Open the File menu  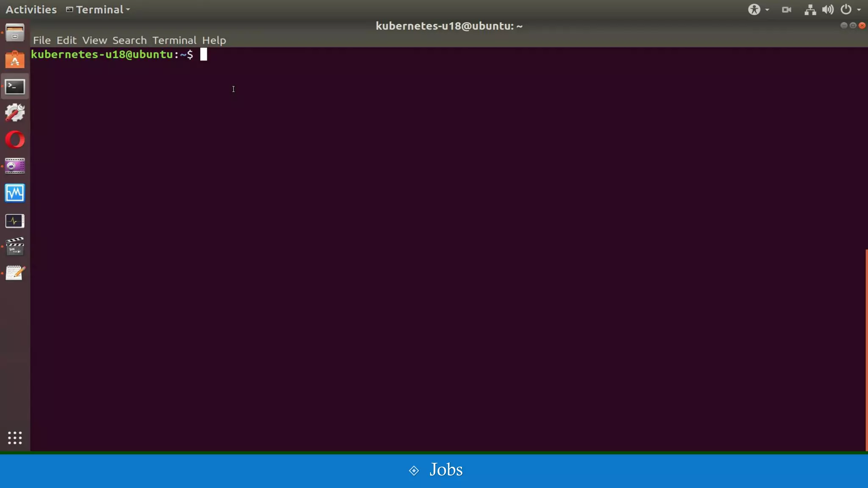(42, 40)
